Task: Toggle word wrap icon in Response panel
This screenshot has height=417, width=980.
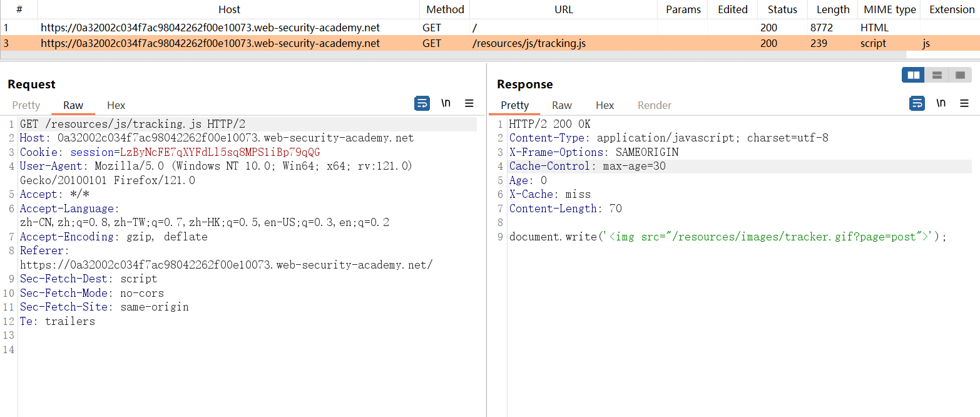Action: (917, 103)
